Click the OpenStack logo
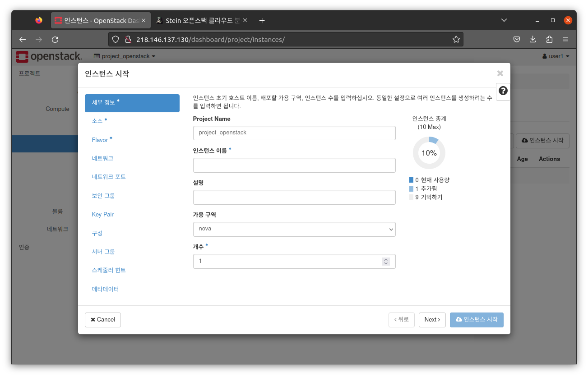Viewport: 588px width, 377px height. 49,56
